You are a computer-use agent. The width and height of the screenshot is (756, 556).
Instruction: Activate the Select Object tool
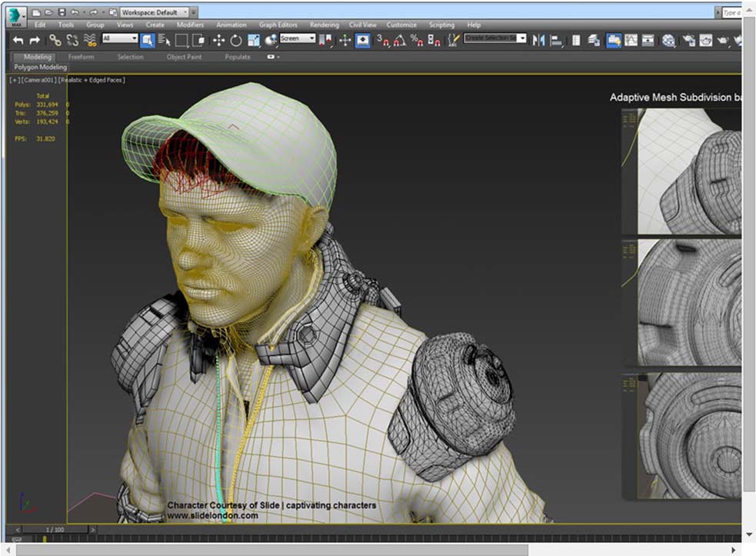pos(147,40)
